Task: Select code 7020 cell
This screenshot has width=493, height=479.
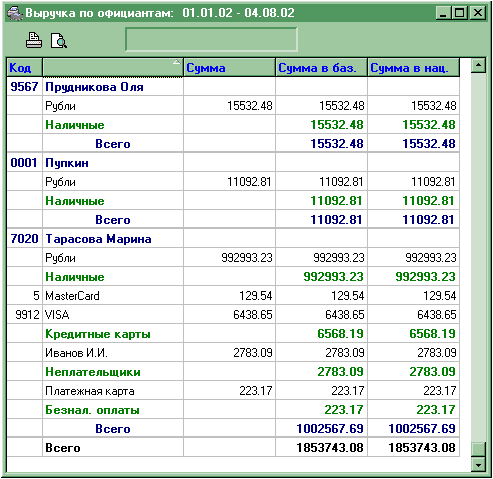Action: pos(24,239)
